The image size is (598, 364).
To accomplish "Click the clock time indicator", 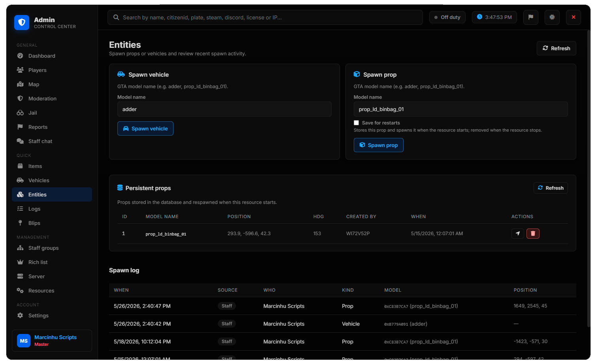I will (494, 17).
